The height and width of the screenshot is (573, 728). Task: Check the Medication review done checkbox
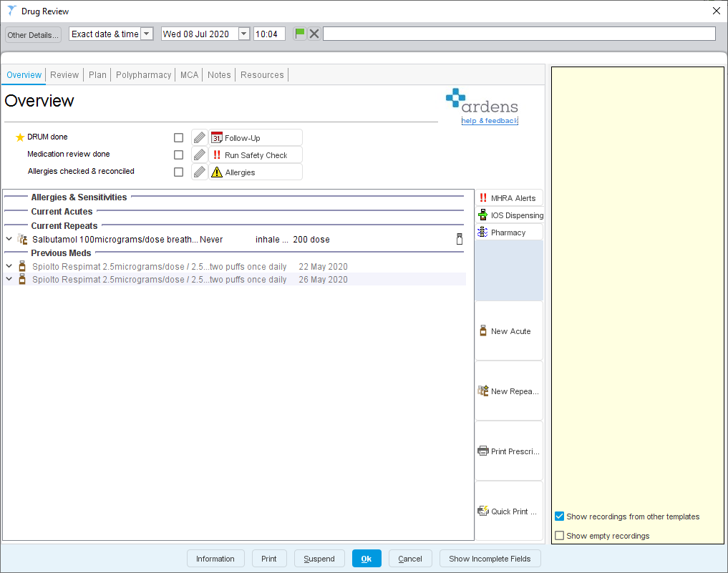click(x=178, y=155)
